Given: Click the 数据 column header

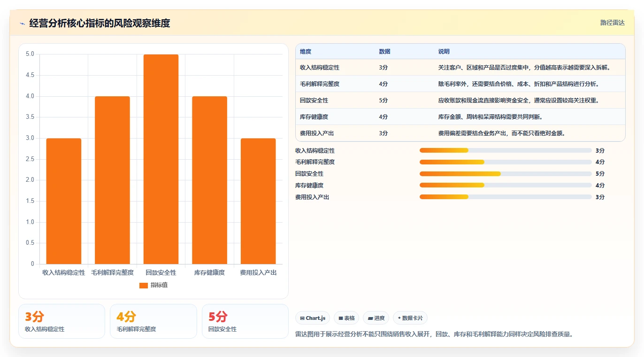Looking at the screenshot, I should tap(384, 52).
